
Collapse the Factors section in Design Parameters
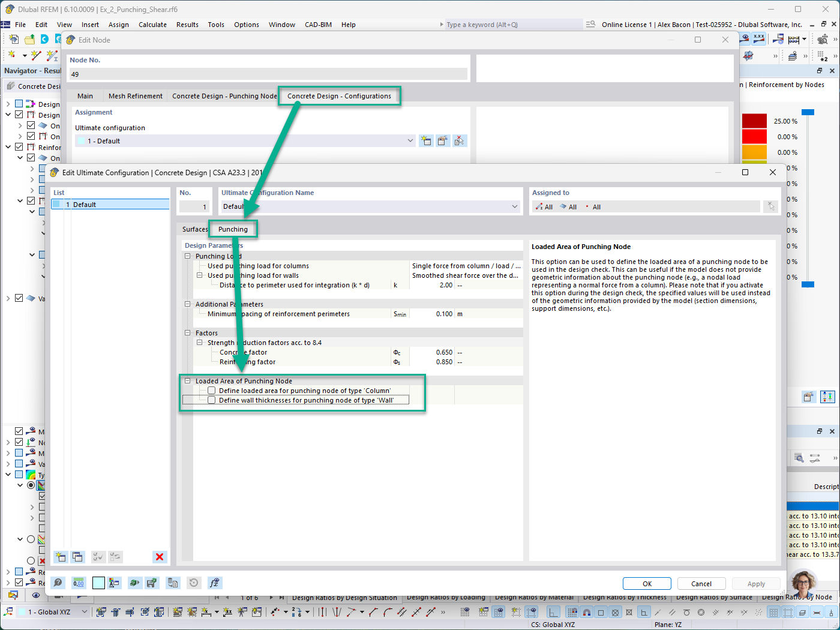188,332
